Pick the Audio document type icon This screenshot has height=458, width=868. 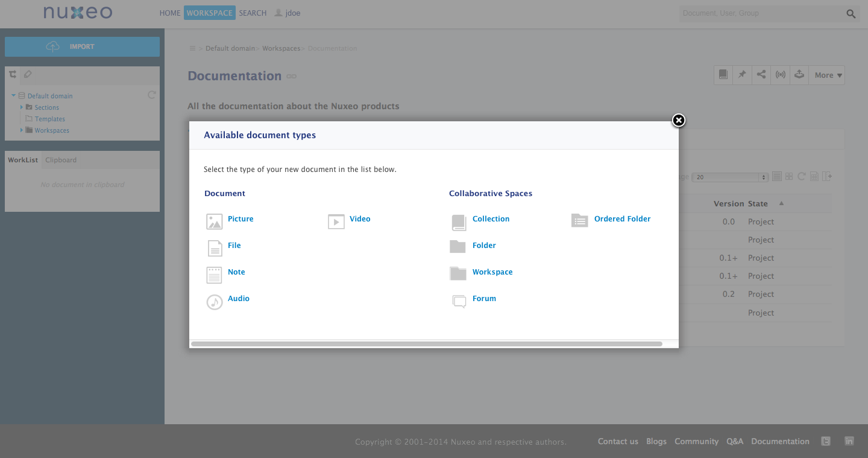215,302
